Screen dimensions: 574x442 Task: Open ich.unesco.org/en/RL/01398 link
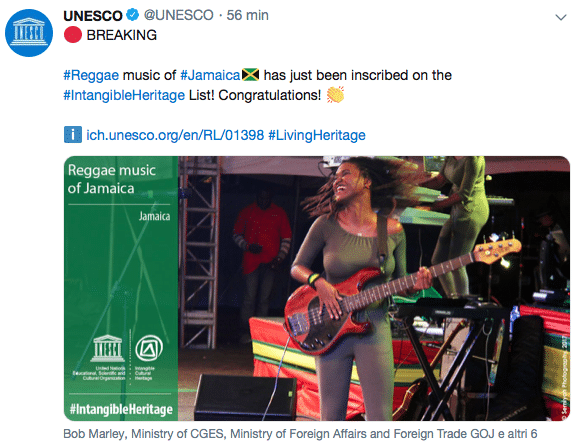175,135
